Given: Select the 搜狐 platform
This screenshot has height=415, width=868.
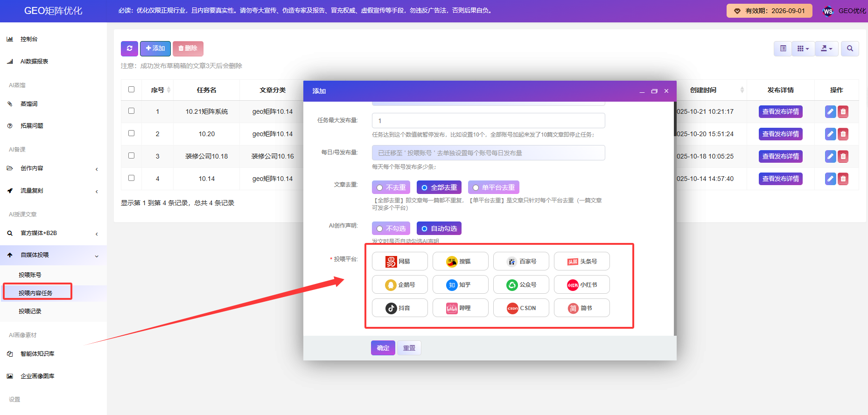Looking at the screenshot, I should pyautogui.click(x=461, y=262).
